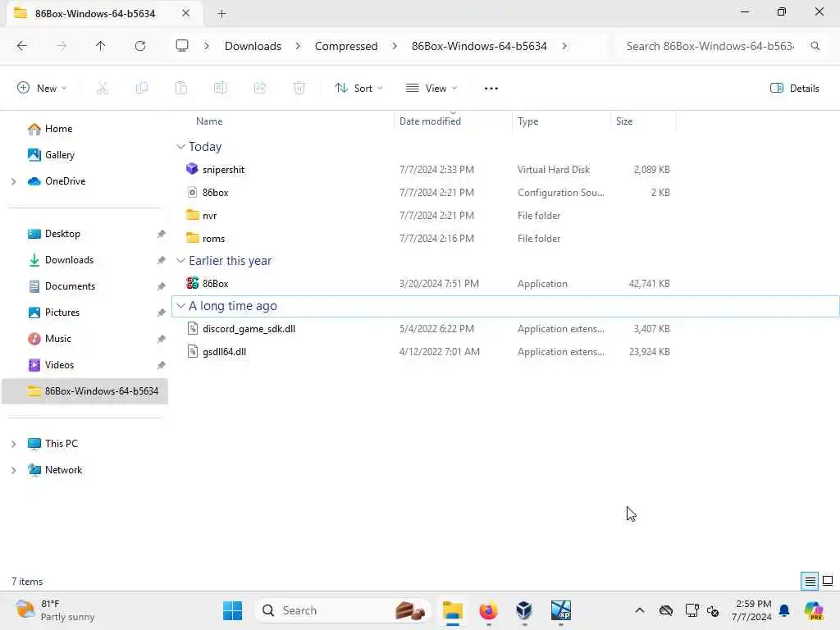
Task: Expand OneDrive in navigation pane
Action: tap(14, 181)
